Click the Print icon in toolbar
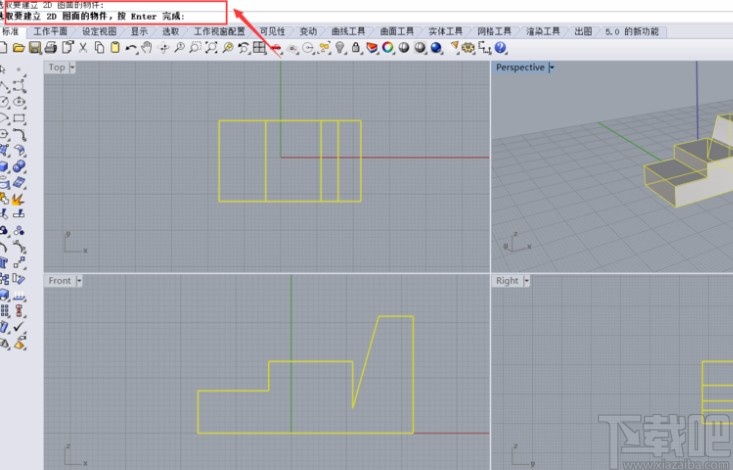Viewport: 733px width, 470px height. 51,48
